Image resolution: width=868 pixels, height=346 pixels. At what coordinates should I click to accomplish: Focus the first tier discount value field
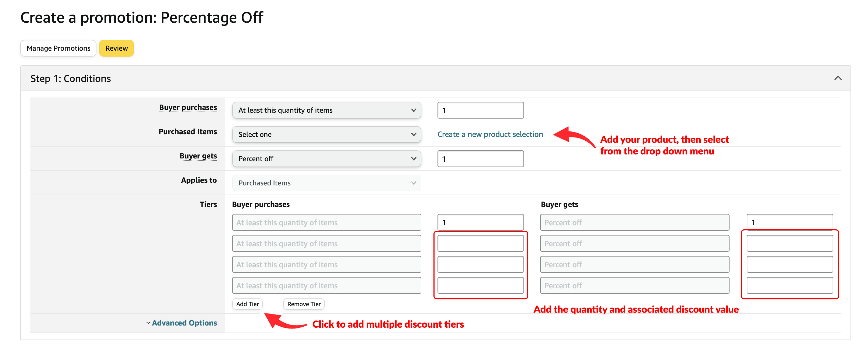coord(790,222)
